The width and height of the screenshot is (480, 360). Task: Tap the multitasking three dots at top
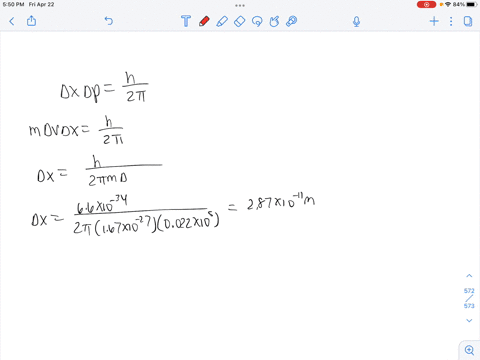click(240, 5)
